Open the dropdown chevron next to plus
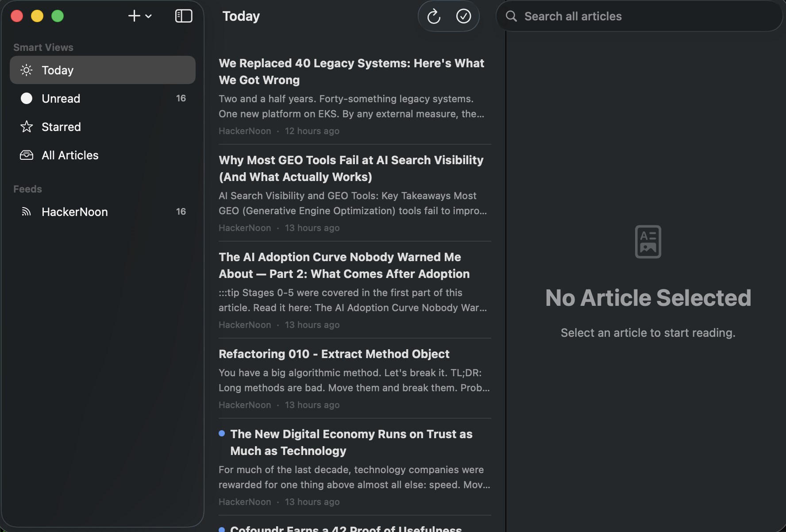The width and height of the screenshot is (786, 532). coord(149,16)
